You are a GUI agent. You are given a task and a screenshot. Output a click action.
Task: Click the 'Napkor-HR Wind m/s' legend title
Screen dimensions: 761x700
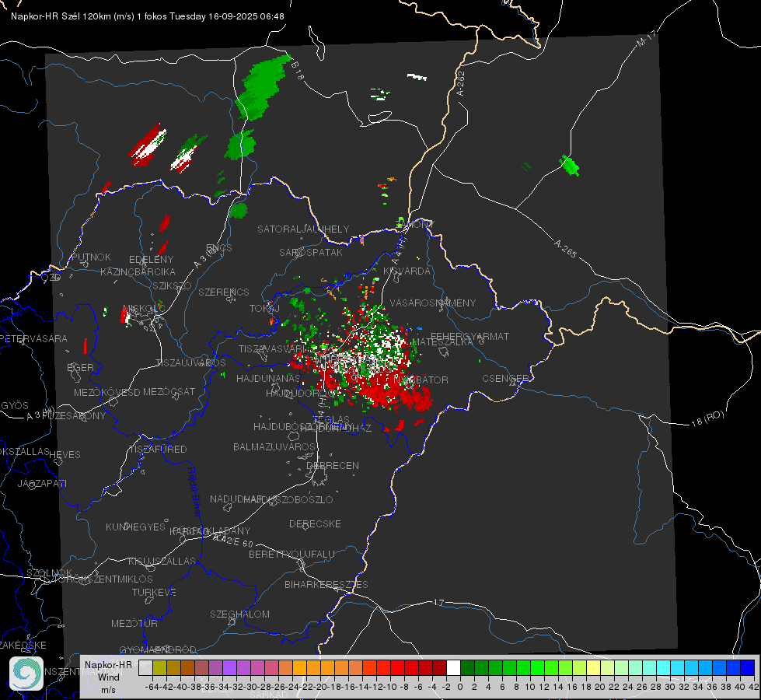pos(108,677)
